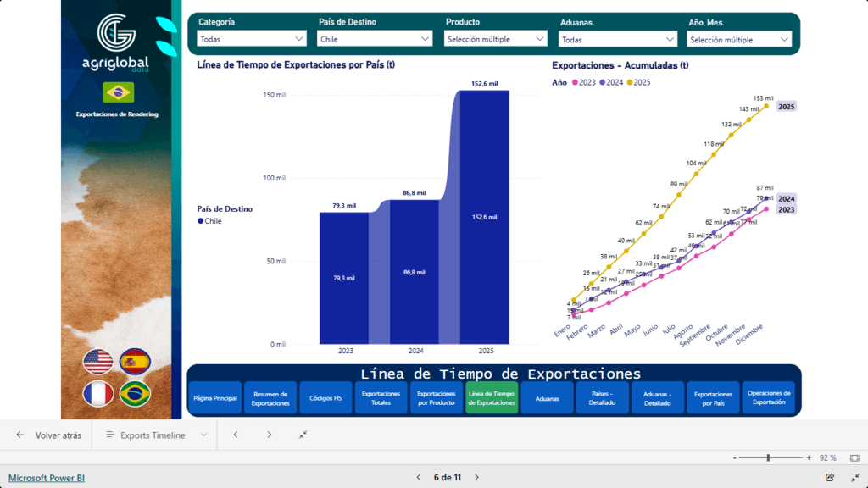Open the Año, Mes filter dropdown
868x488 pixels.
pyautogui.click(x=739, y=39)
